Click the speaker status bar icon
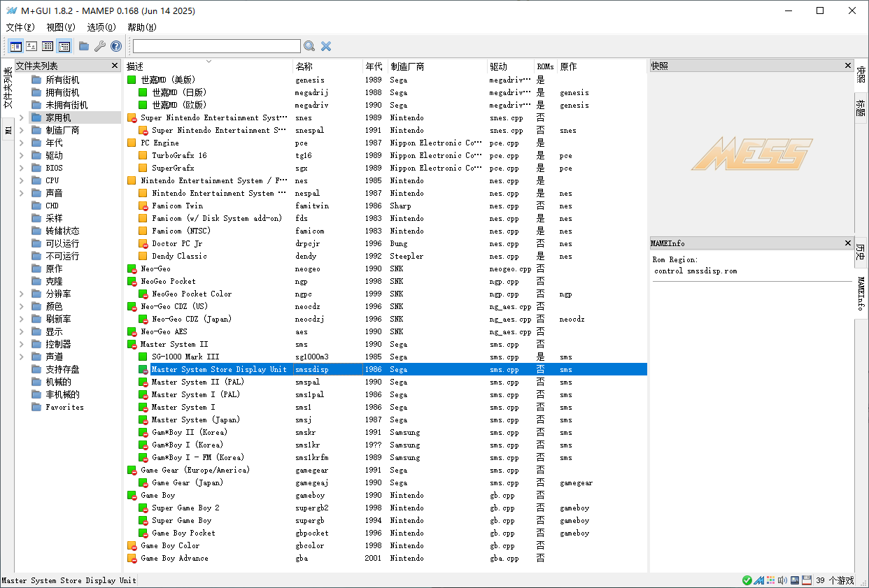The width and height of the screenshot is (869, 588). [782, 580]
